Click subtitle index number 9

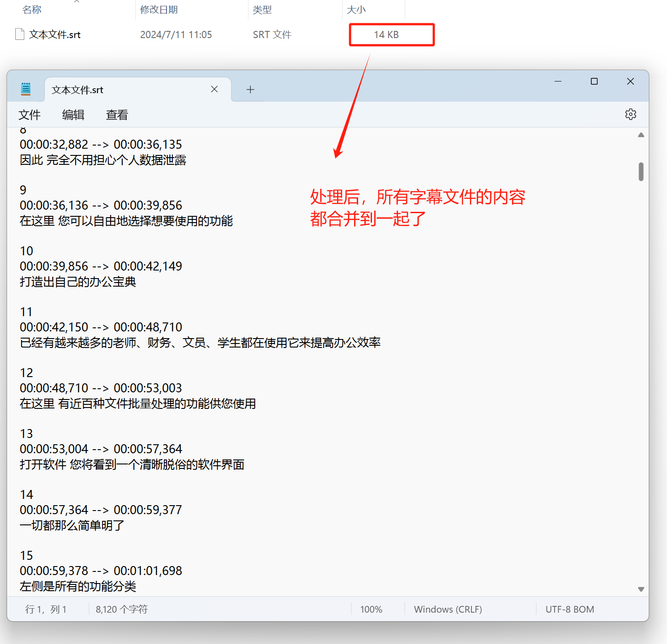(x=23, y=190)
